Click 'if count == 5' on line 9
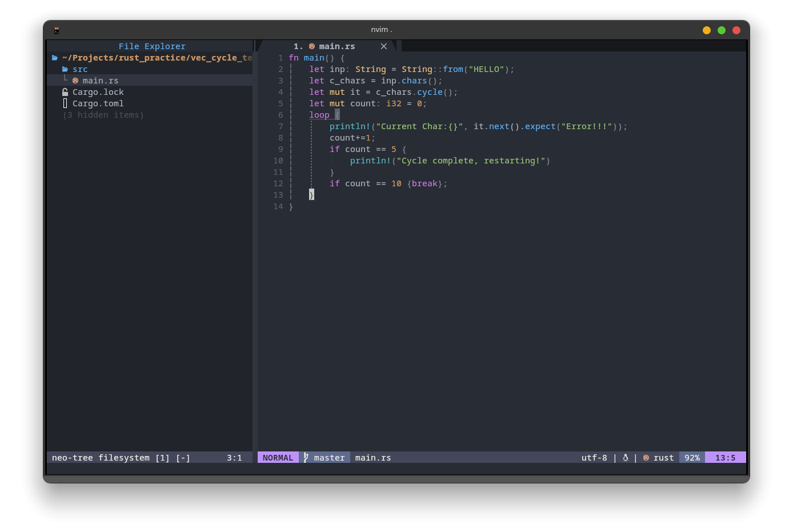This screenshot has width=793, height=532. coord(363,149)
